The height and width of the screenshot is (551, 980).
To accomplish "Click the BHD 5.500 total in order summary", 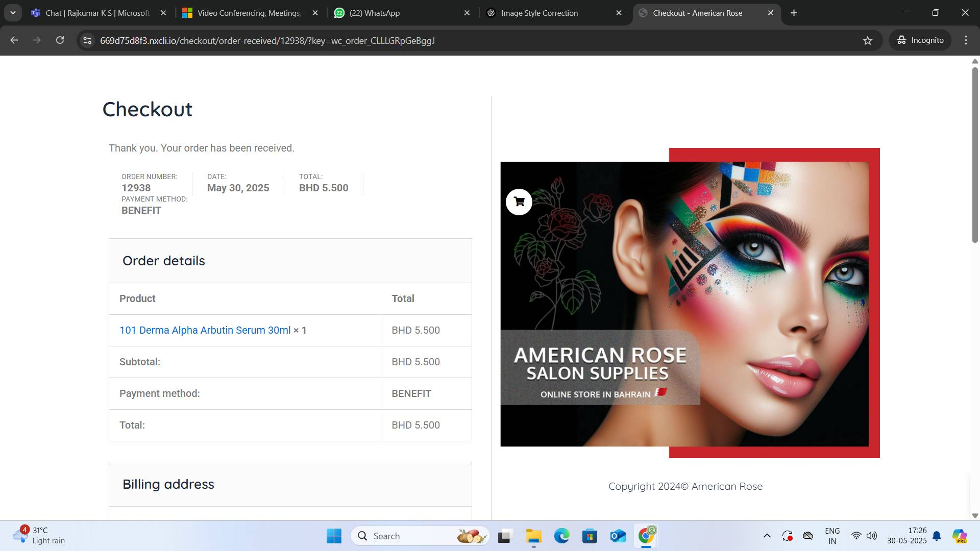I will 324,188.
